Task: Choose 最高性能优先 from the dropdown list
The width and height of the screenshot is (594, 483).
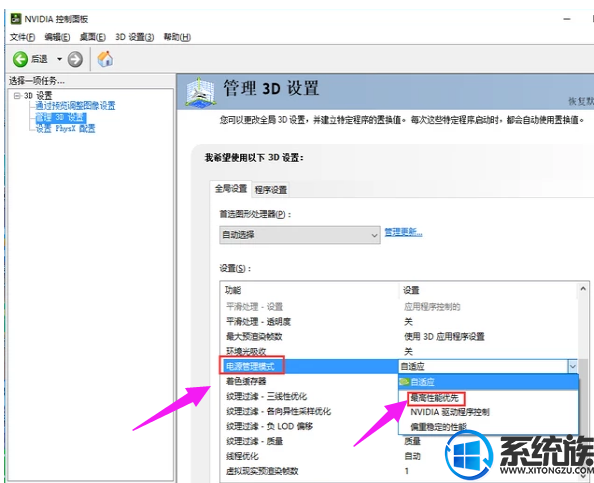Action: coord(488,398)
